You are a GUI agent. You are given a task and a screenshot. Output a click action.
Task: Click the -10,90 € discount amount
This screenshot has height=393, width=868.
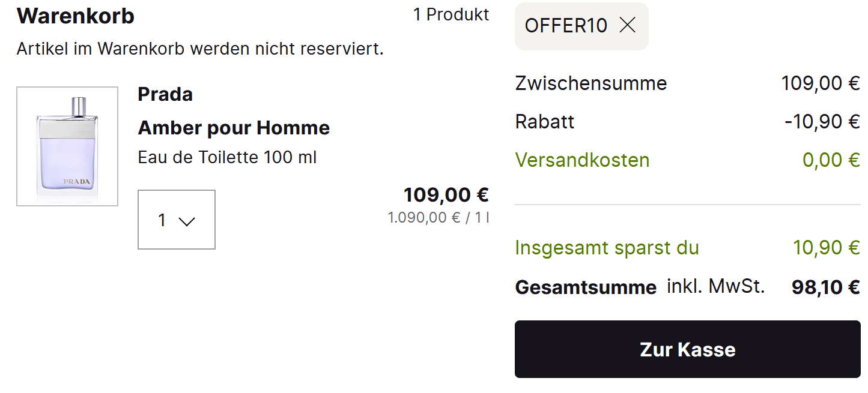point(822,122)
